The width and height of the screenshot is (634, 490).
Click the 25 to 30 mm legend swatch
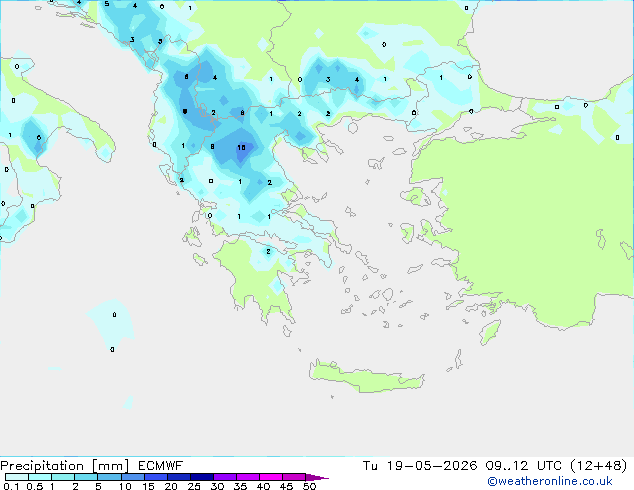pyautogui.click(x=202, y=477)
